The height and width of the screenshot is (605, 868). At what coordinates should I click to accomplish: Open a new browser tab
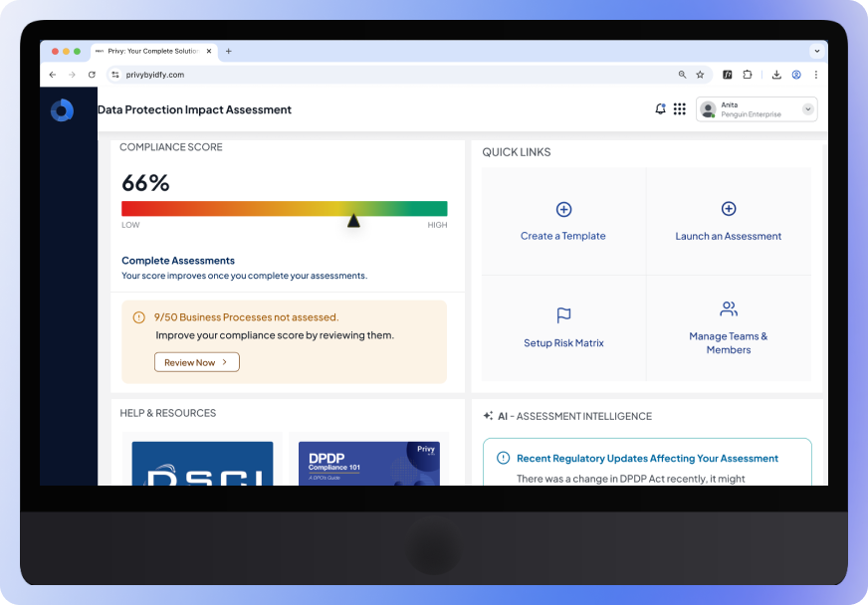click(229, 51)
